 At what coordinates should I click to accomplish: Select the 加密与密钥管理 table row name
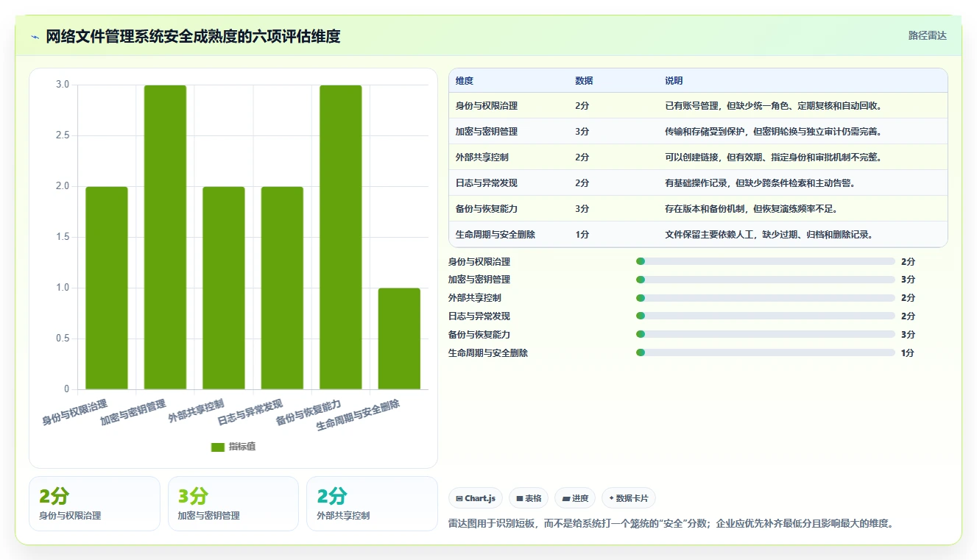click(487, 132)
